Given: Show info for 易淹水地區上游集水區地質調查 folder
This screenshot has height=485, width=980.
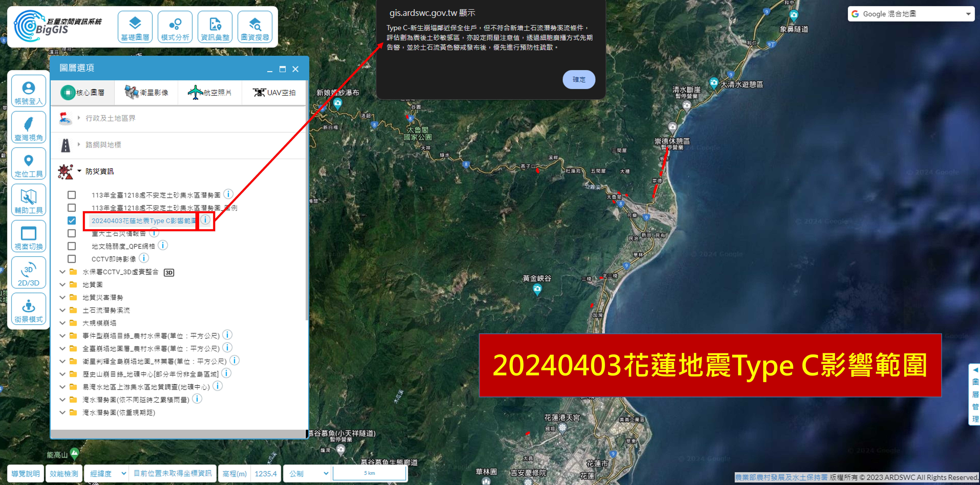Looking at the screenshot, I should click(x=218, y=386).
